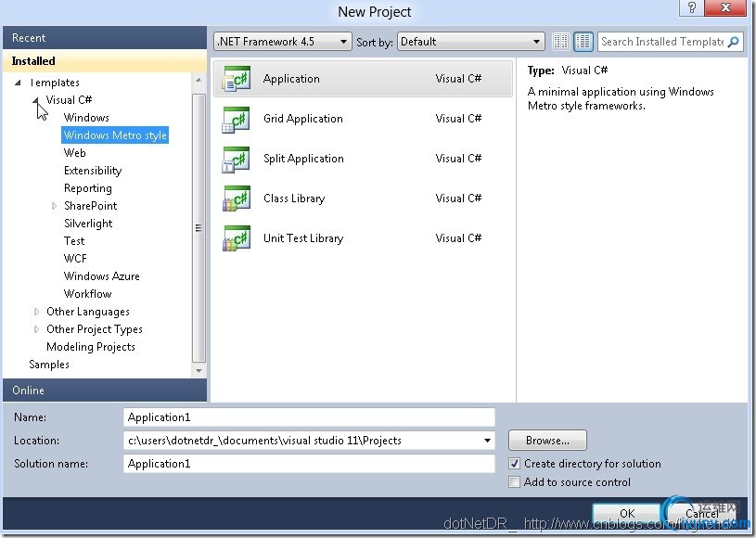Screen dimensions: 756x538
Task: Select Windows Metro style category
Action: pos(115,135)
